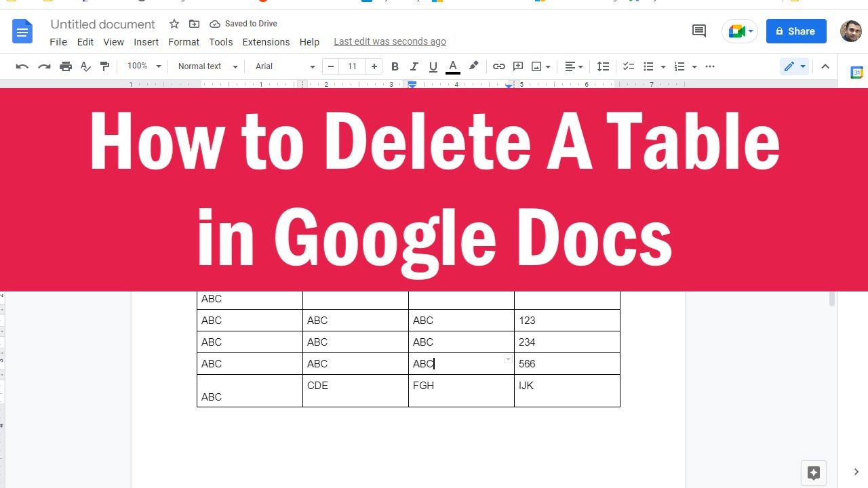The image size is (868, 488).
Task: Insert a link
Action: point(499,66)
